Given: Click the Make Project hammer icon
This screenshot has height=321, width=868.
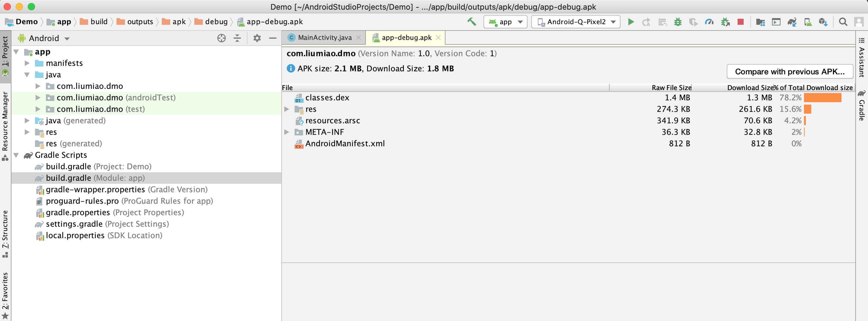Looking at the screenshot, I should coord(471,22).
